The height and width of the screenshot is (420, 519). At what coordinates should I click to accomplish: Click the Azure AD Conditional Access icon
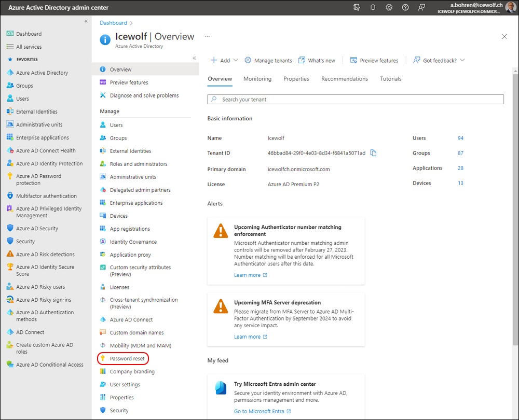10,365
